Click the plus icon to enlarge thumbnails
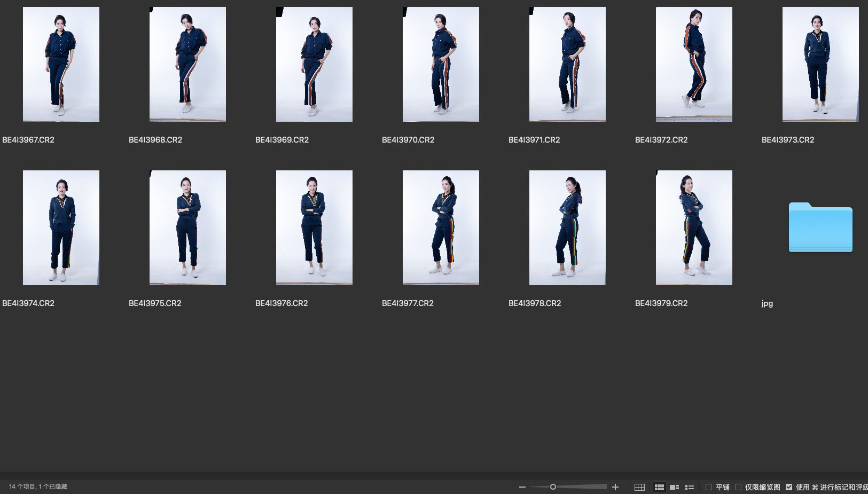Viewport: 868px width, 494px height. click(615, 487)
